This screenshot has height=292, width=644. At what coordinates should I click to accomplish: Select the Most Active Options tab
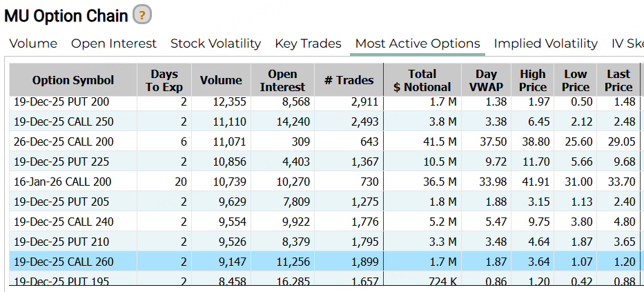tap(417, 43)
